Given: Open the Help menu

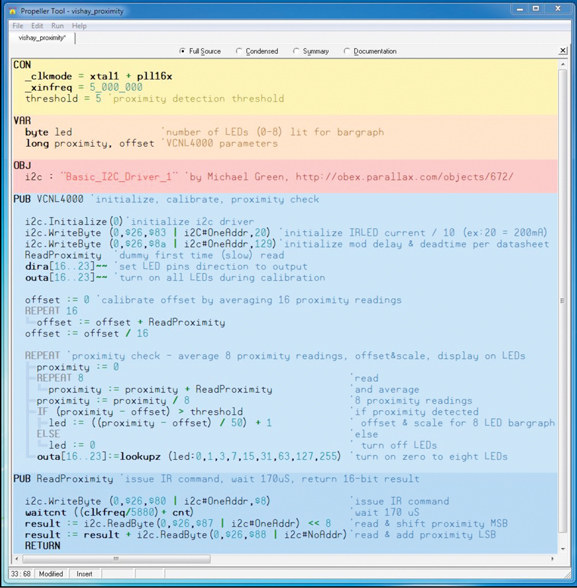Looking at the screenshot, I should click(x=79, y=26).
